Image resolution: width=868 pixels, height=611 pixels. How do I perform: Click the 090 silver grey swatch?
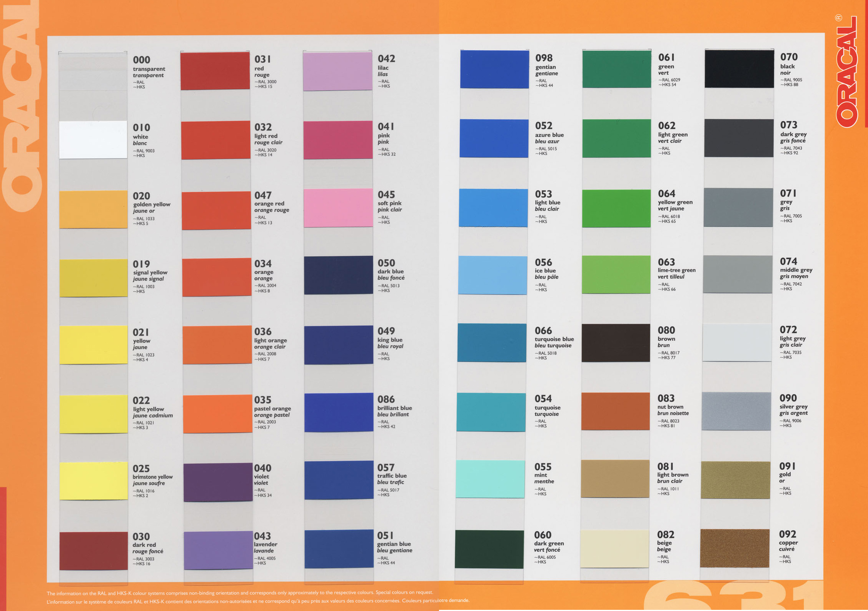(736, 411)
